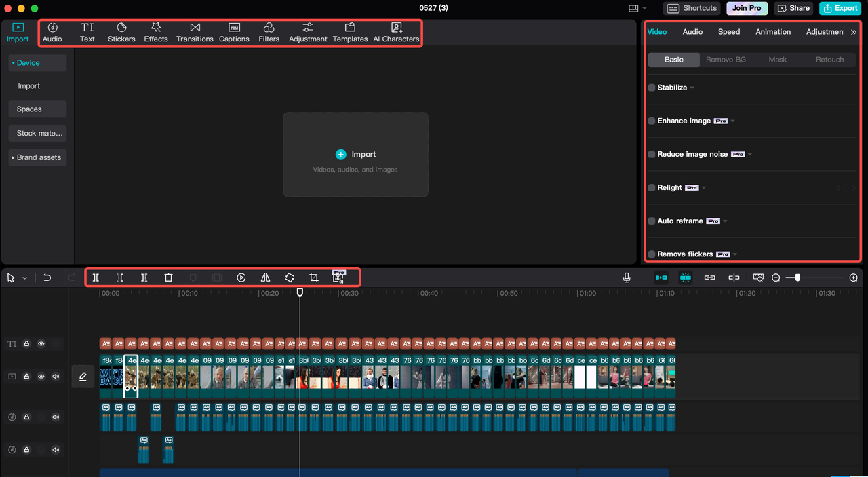
Task: Click the Export button
Action: pos(840,8)
